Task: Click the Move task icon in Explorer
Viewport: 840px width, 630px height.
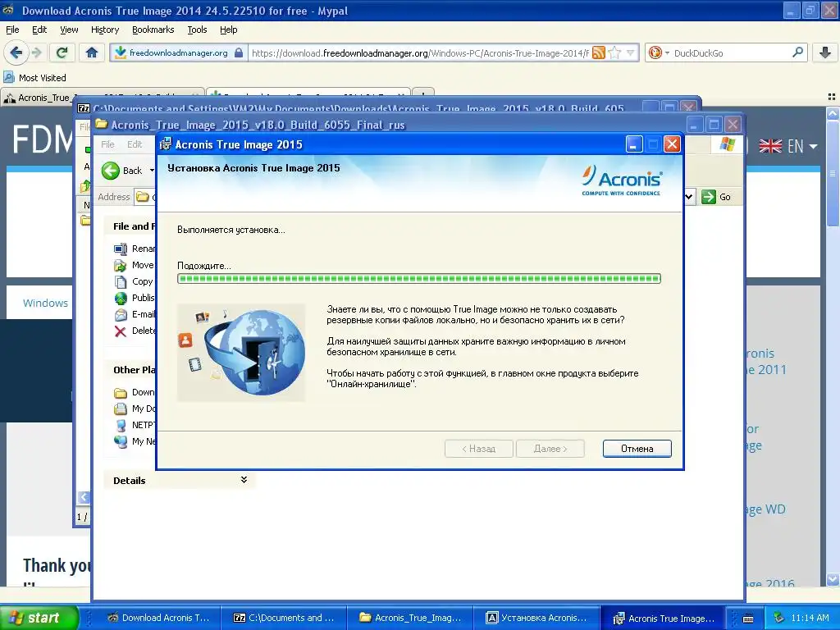Action: [121, 265]
